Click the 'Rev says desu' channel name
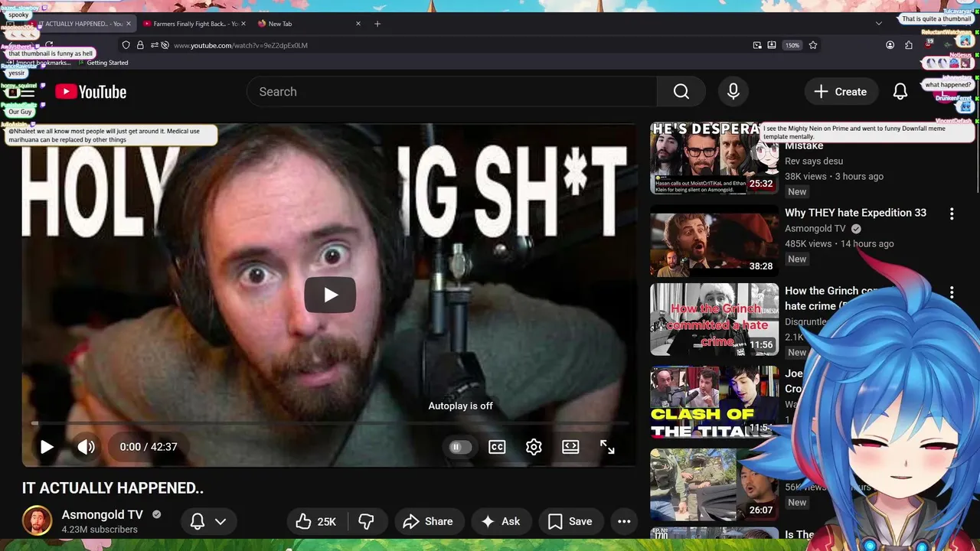Screen dimensions: 980x551 pos(814,161)
